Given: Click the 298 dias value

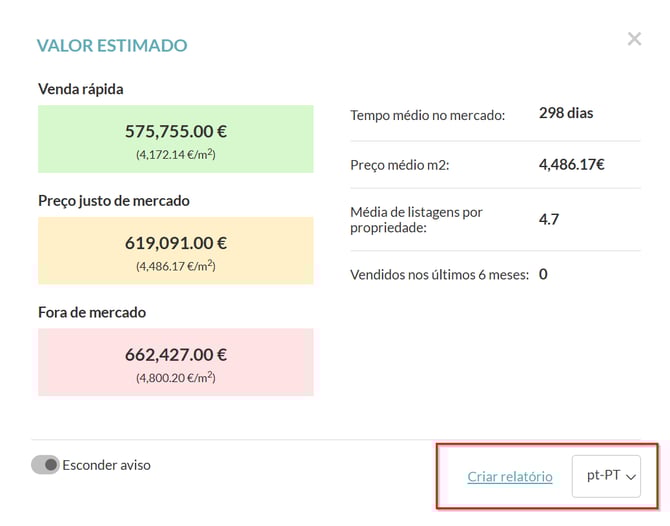Looking at the screenshot, I should tap(566, 113).
